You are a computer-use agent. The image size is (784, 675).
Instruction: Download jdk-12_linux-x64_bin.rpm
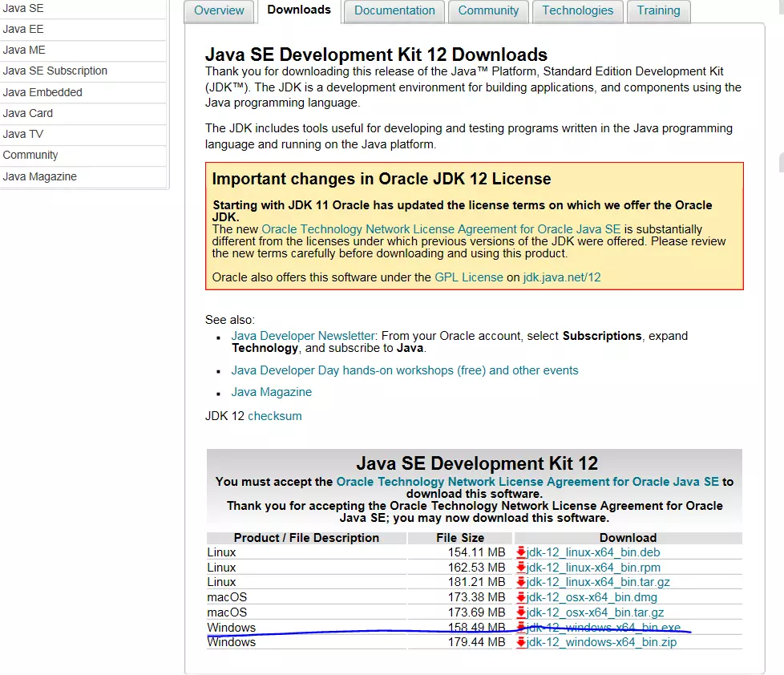tap(593, 567)
